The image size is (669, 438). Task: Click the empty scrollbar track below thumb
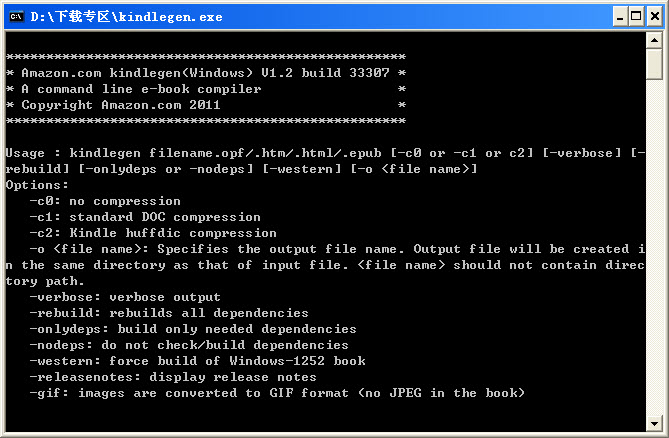[x=655, y=250]
